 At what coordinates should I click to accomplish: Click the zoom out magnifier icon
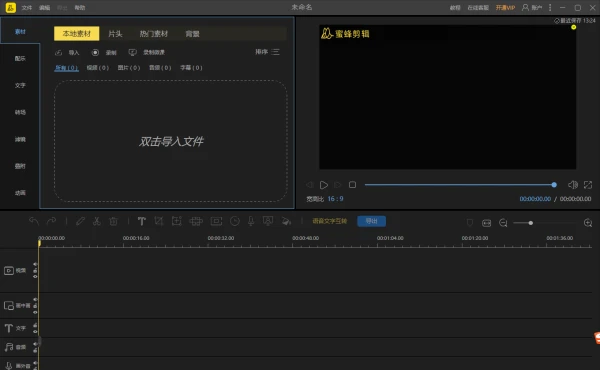(x=503, y=223)
